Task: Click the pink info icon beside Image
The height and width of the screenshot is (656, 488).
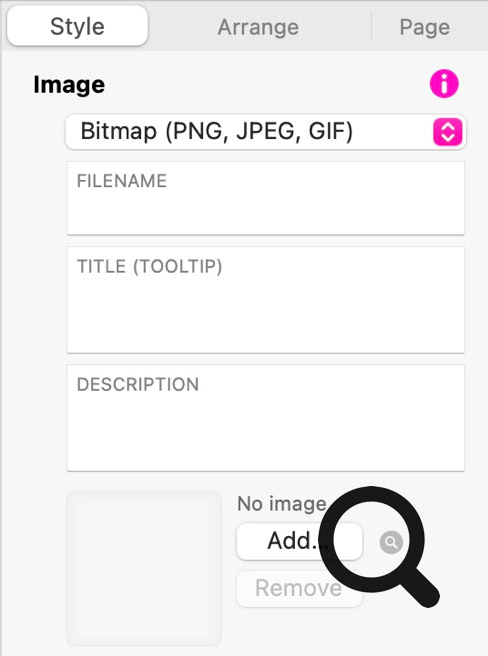Action: tap(444, 84)
